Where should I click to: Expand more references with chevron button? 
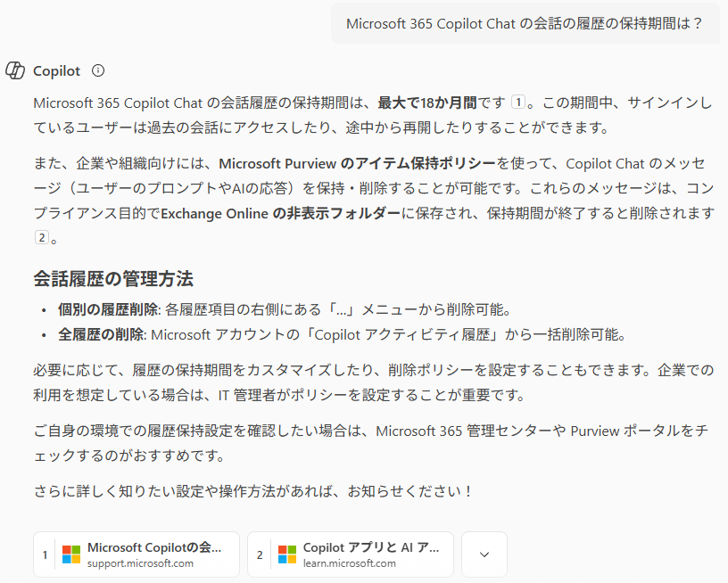point(484,554)
